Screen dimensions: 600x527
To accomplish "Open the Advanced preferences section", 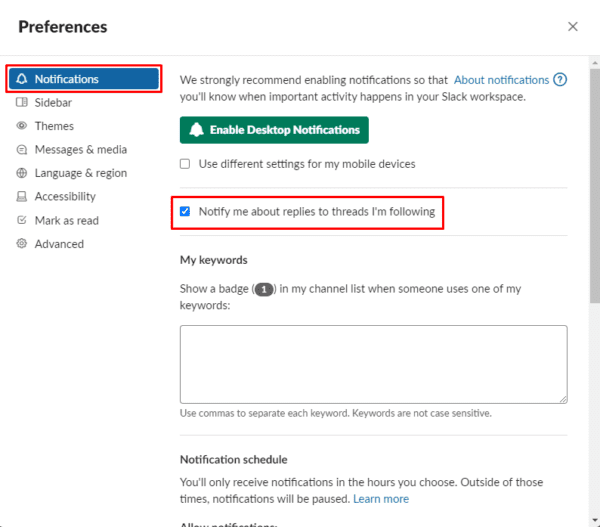I will click(59, 244).
